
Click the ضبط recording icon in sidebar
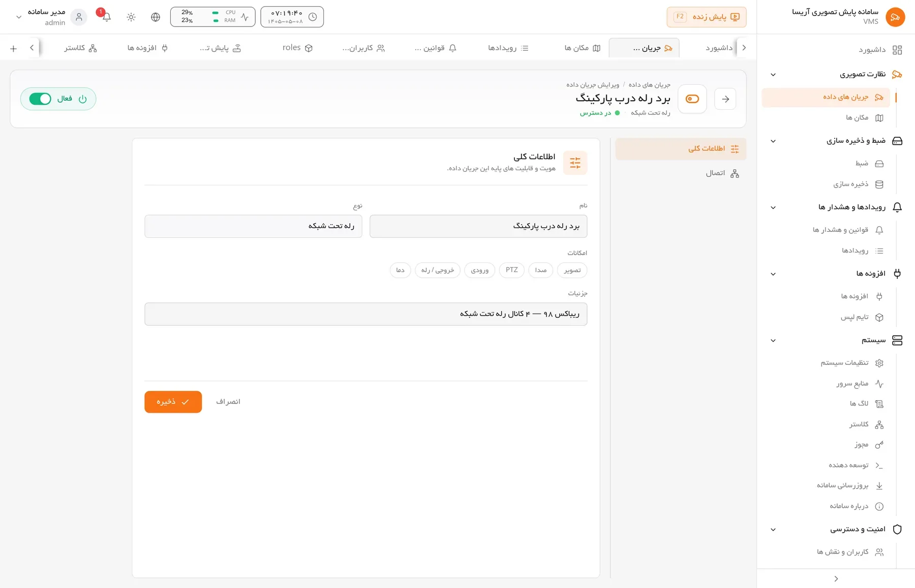tap(879, 164)
